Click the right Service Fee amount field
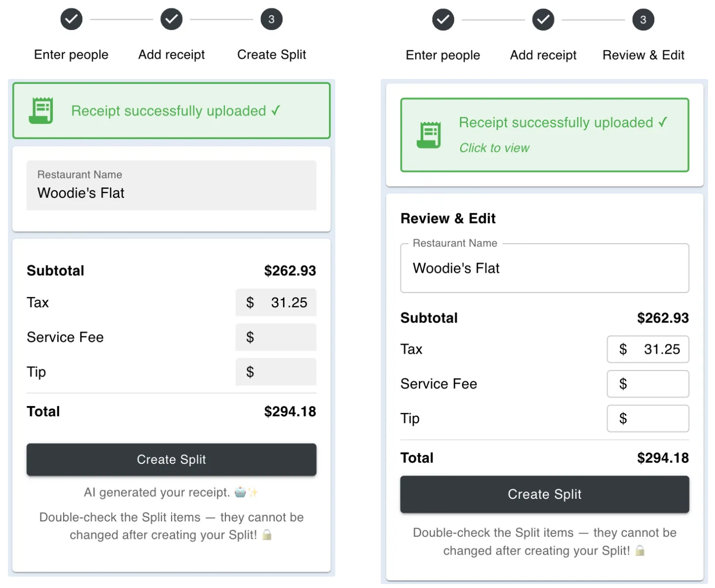 648,384
